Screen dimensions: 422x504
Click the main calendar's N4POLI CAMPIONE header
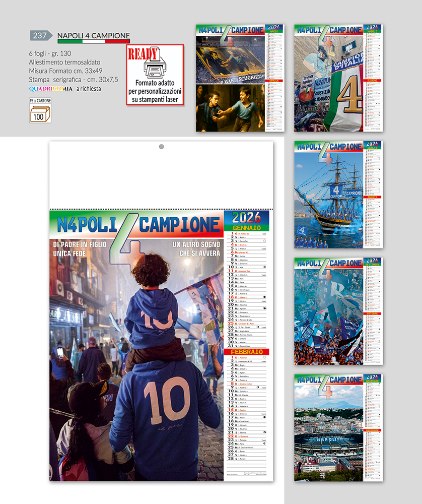[x=136, y=224]
